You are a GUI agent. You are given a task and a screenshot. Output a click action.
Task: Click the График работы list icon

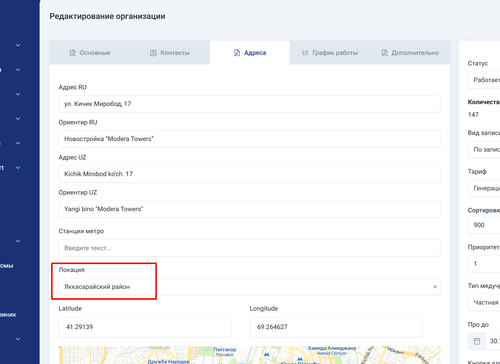click(x=305, y=53)
